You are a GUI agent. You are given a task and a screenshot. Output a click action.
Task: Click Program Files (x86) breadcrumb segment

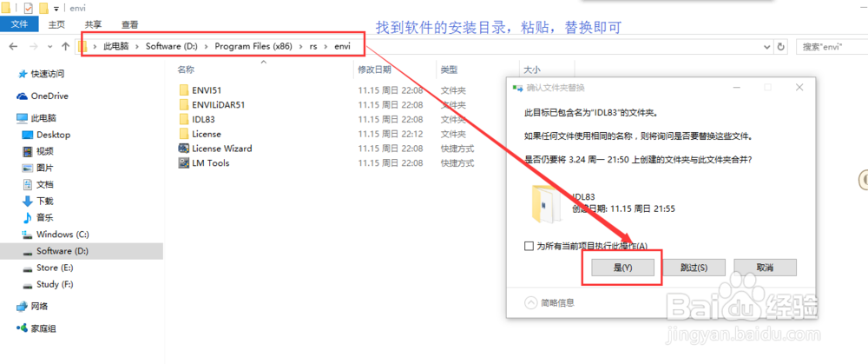(253, 47)
